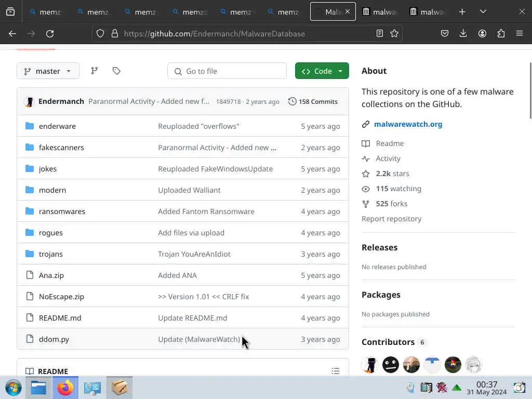
Task: Open the first contributor avatar
Action: (x=370, y=365)
